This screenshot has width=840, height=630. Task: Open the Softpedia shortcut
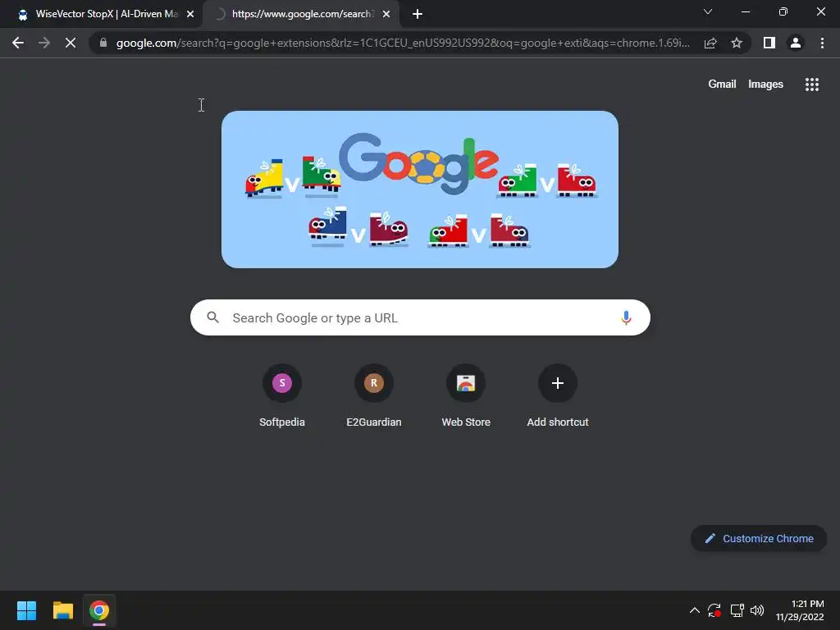click(x=282, y=396)
